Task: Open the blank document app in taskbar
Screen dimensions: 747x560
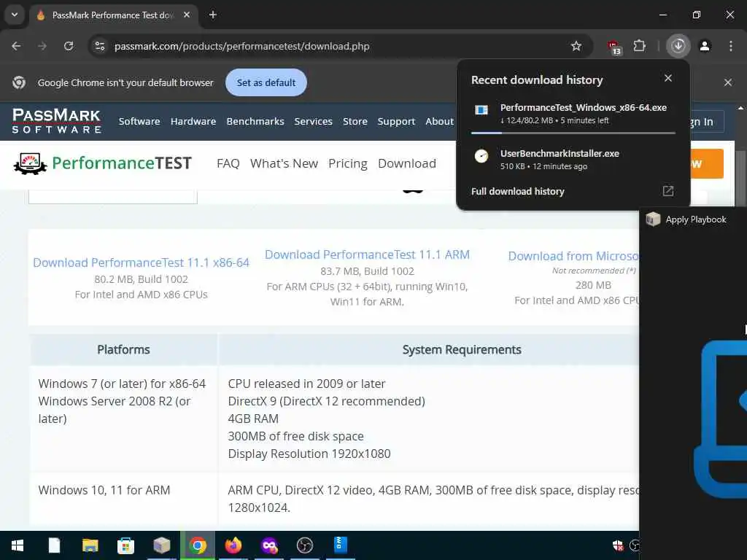Action: (x=54, y=545)
